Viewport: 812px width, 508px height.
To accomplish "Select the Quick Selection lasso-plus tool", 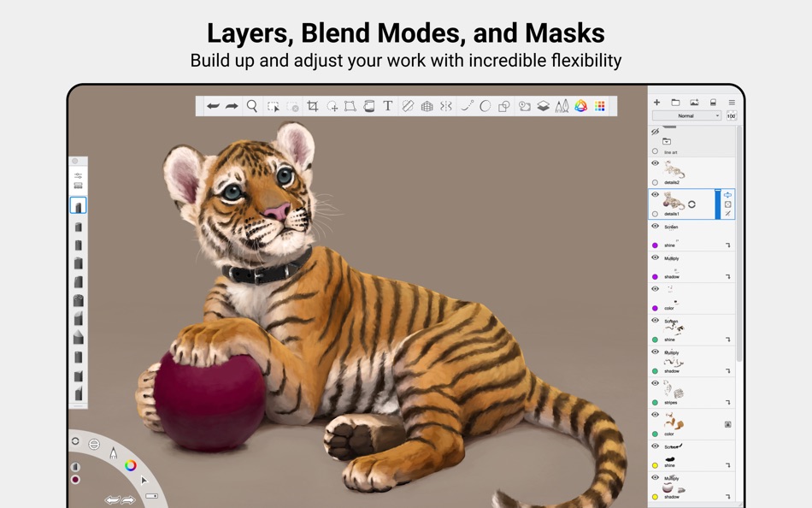I will [332, 106].
